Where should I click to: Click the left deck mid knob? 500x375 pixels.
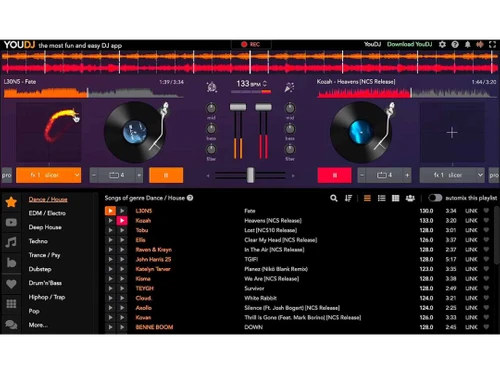[x=211, y=108]
